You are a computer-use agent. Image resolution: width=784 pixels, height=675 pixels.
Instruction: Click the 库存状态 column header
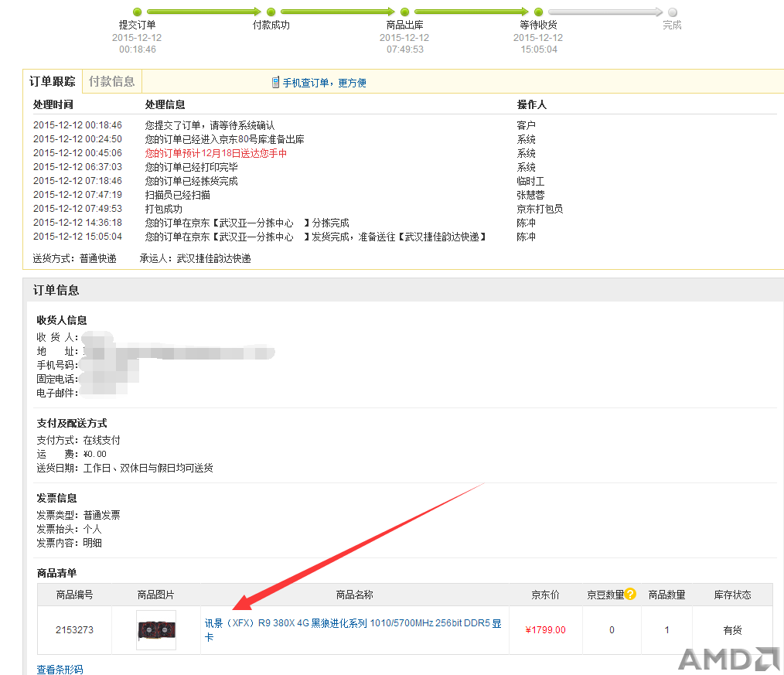coord(732,595)
